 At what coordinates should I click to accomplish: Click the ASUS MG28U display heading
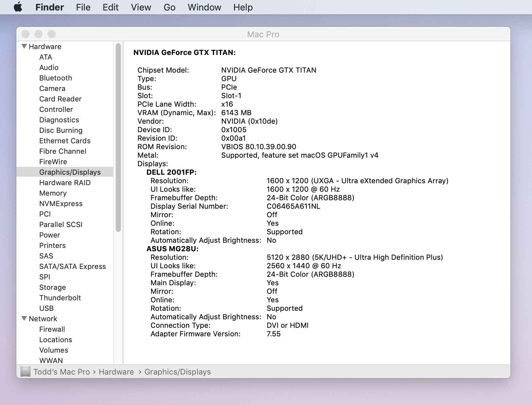173,249
